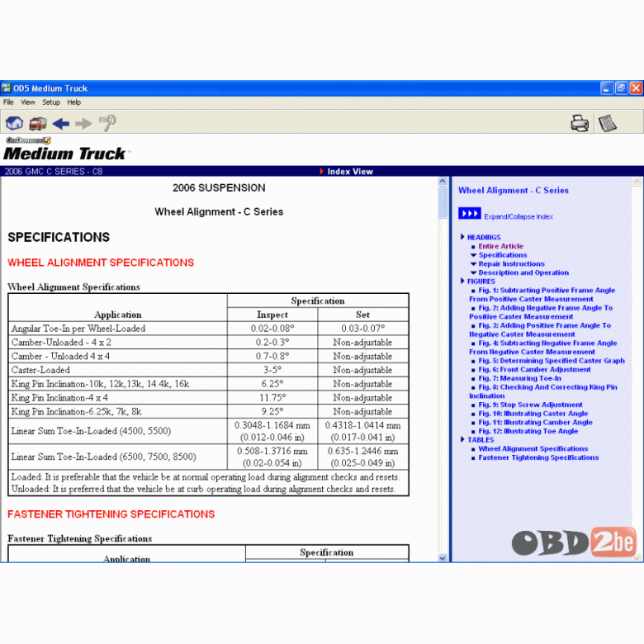Restore down the OD5 Medium Truck window
Viewport: 644px width, 644px height.
[x=622, y=88]
